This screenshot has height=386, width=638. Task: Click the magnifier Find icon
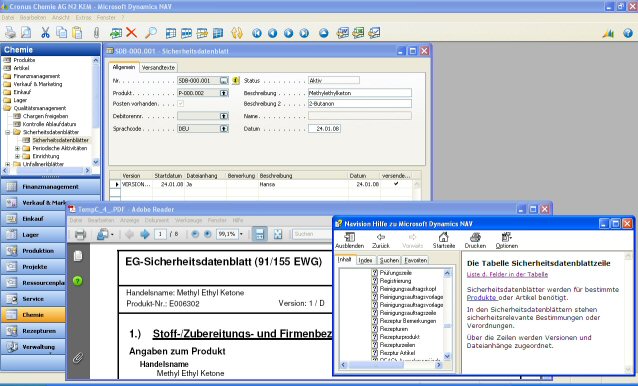[151, 33]
